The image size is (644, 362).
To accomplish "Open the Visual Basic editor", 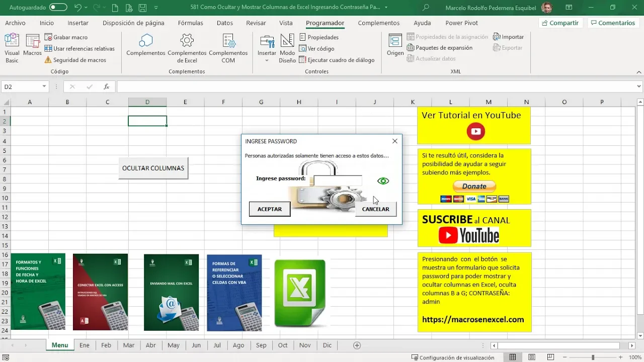I will tap(12, 48).
